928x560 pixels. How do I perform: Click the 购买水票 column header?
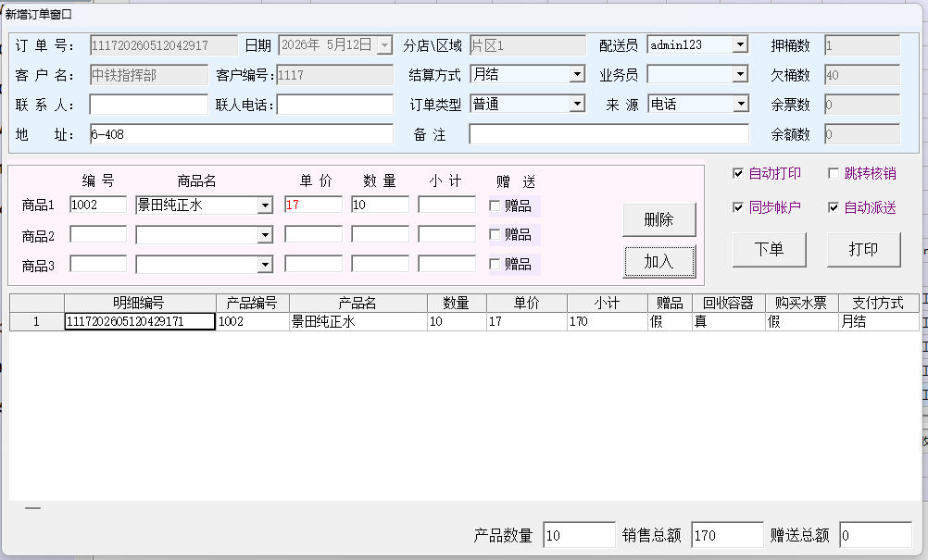pos(802,304)
